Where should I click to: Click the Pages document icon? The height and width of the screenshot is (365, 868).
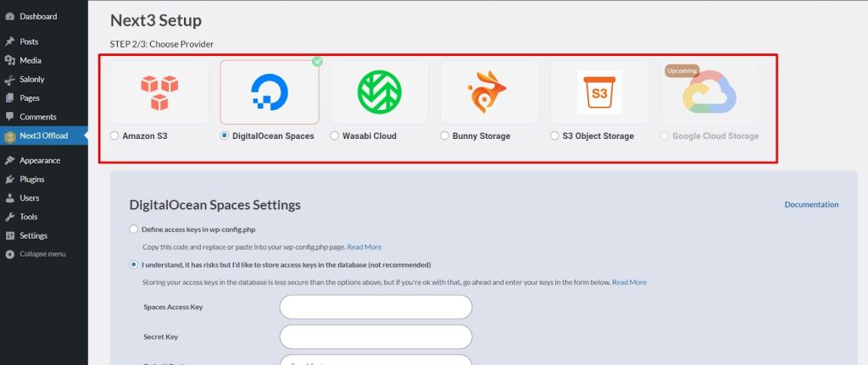(9, 98)
